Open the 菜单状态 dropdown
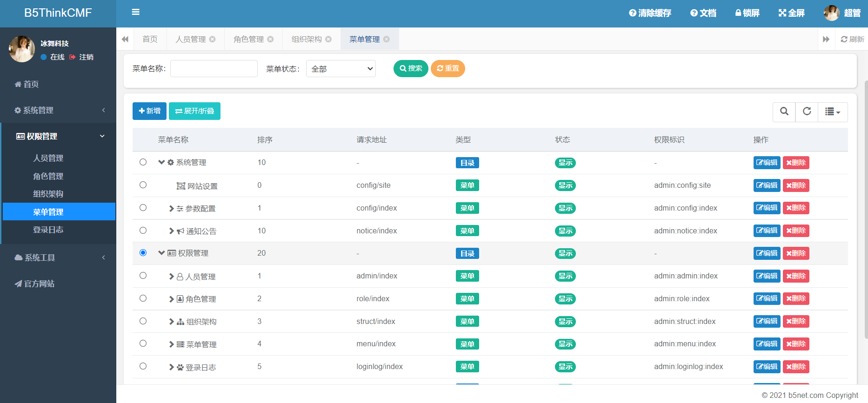The width and height of the screenshot is (868, 403). (341, 68)
